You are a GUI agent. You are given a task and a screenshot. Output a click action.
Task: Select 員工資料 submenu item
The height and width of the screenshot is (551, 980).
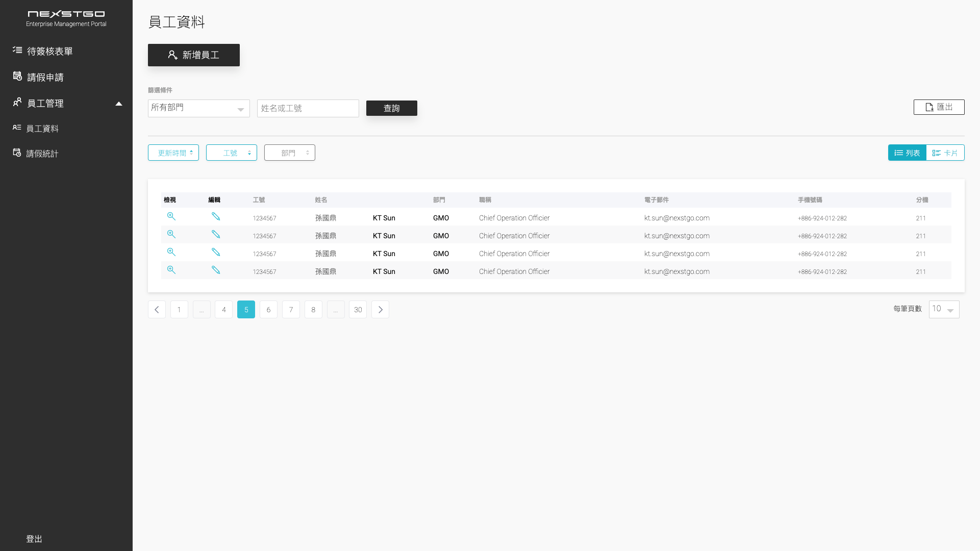coord(42,129)
